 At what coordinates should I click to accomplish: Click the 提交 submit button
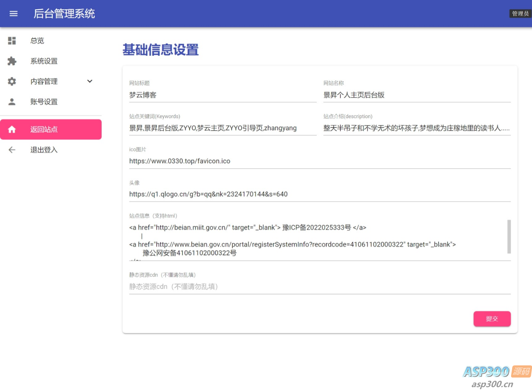pyautogui.click(x=492, y=319)
